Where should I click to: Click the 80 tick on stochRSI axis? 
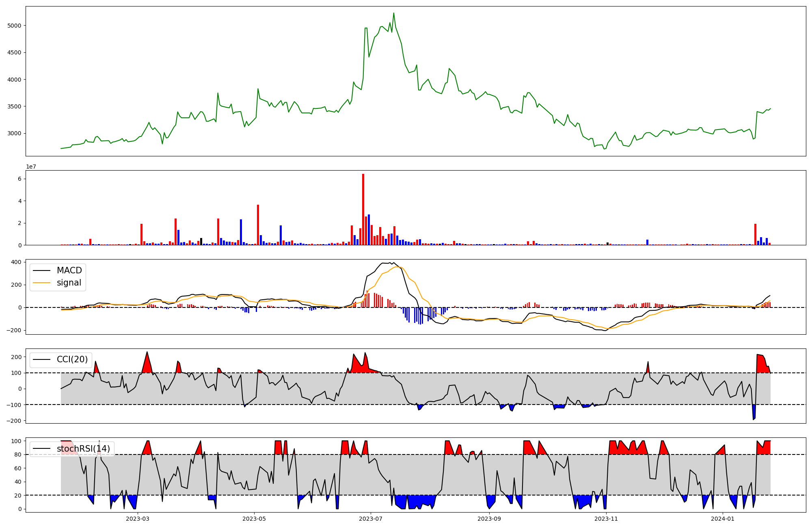[x=18, y=454]
